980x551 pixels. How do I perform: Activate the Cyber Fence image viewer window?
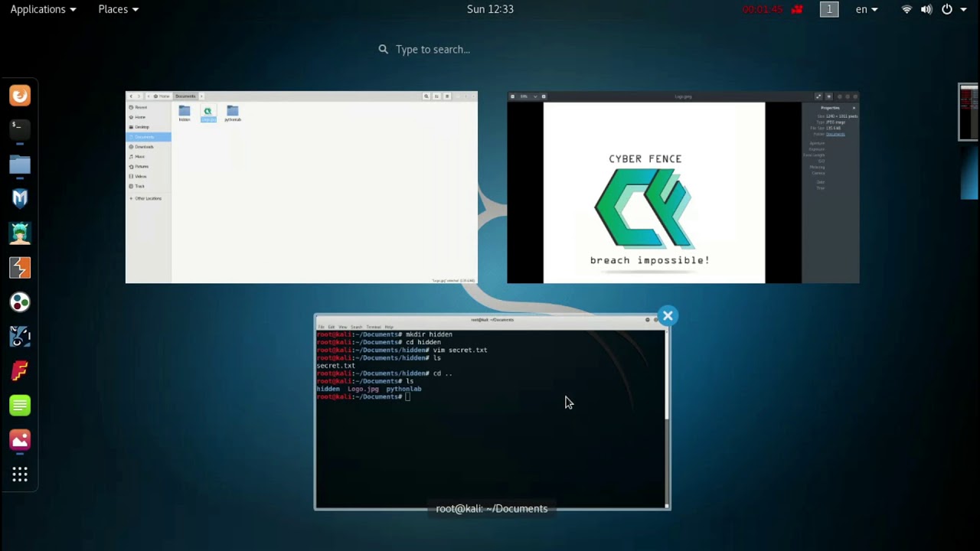click(x=683, y=187)
